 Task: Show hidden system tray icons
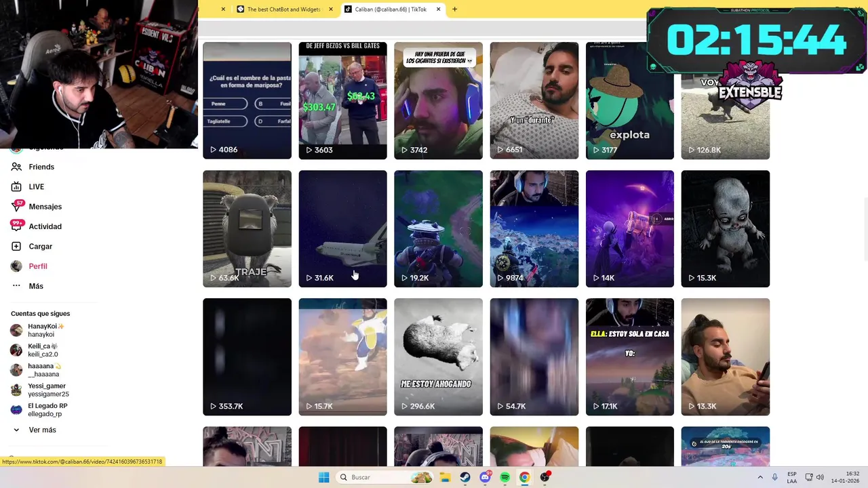(x=760, y=477)
